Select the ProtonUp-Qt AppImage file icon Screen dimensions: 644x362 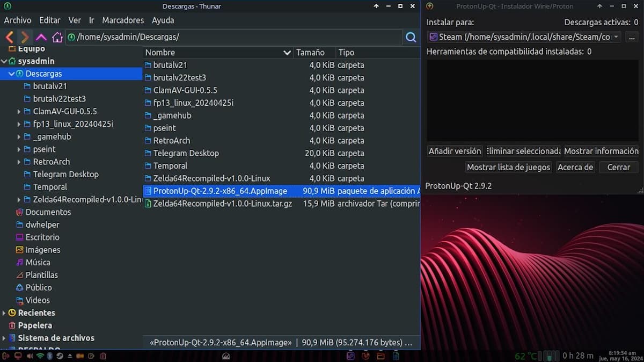point(148,191)
